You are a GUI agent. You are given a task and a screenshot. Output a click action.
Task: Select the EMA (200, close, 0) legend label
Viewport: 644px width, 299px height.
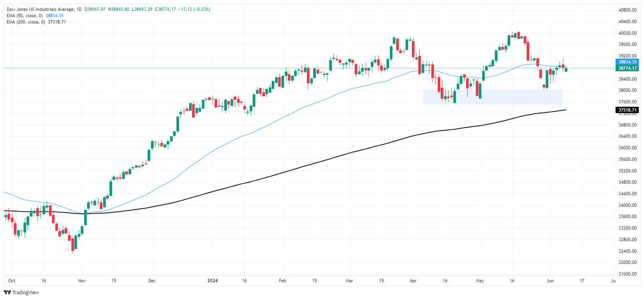point(26,22)
